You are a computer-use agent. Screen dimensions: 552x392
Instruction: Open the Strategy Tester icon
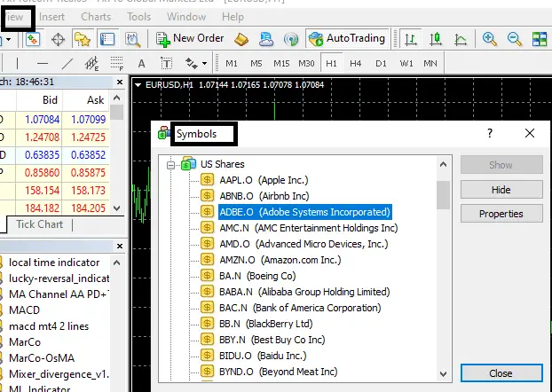[133, 39]
